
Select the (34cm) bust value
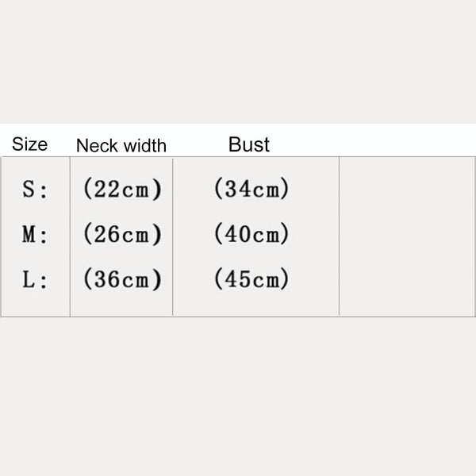point(251,190)
